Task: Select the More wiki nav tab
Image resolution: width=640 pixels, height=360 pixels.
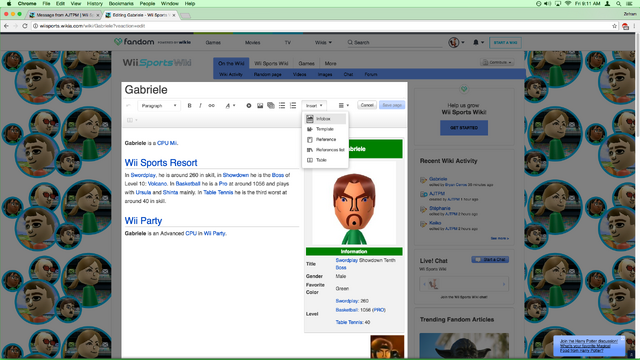Action: click(330, 63)
